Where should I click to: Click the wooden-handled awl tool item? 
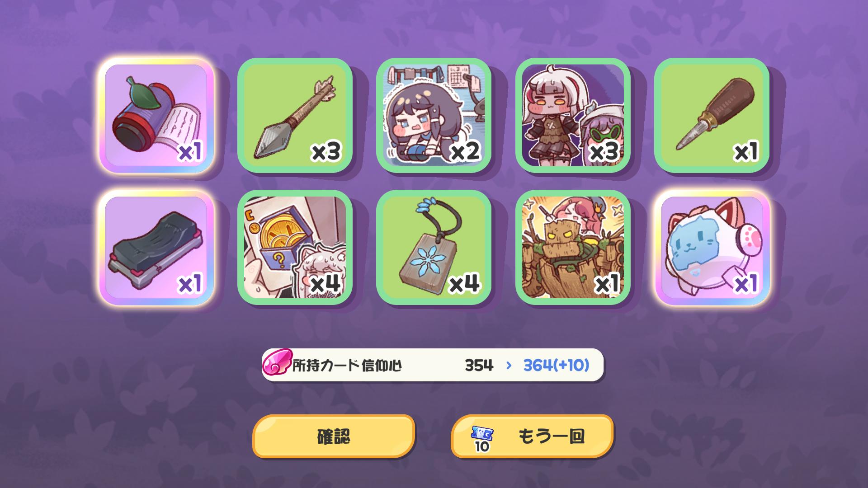tap(712, 115)
